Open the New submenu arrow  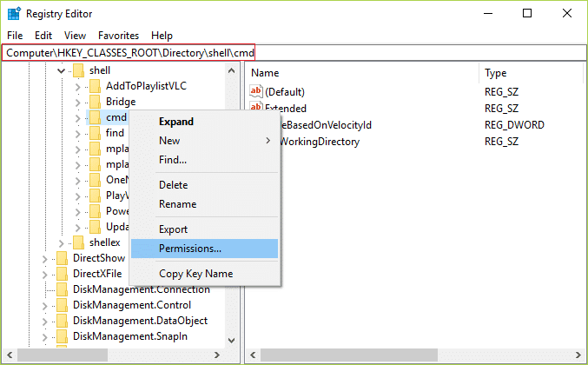pos(268,141)
